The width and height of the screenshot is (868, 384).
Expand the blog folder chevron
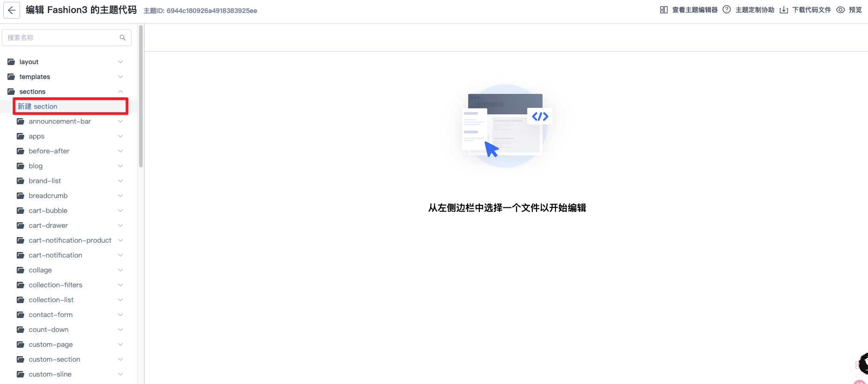click(x=120, y=166)
